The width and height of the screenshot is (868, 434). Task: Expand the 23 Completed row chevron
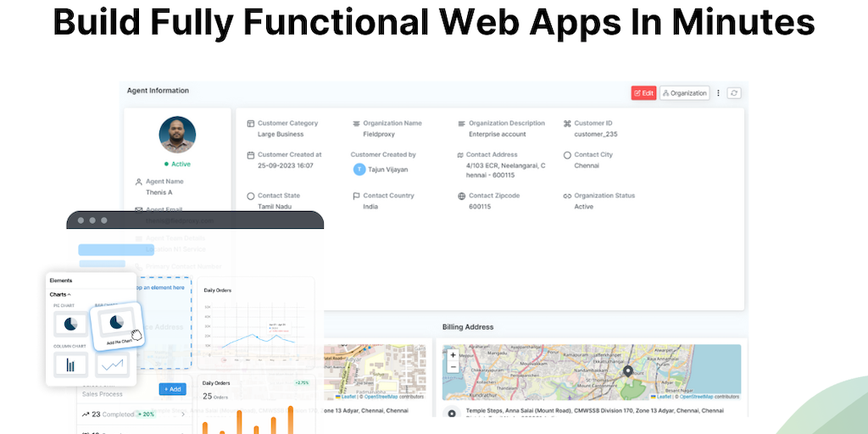pyautogui.click(x=183, y=414)
